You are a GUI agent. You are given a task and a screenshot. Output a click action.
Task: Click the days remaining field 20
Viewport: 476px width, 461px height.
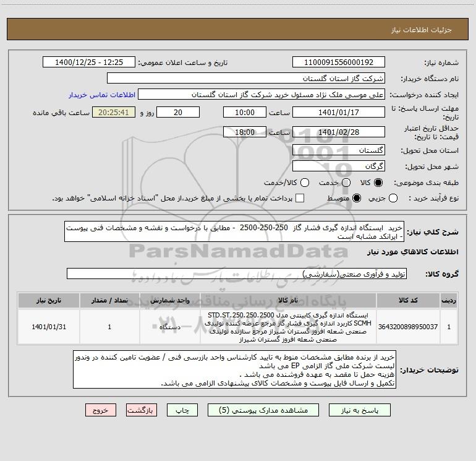[178, 112]
